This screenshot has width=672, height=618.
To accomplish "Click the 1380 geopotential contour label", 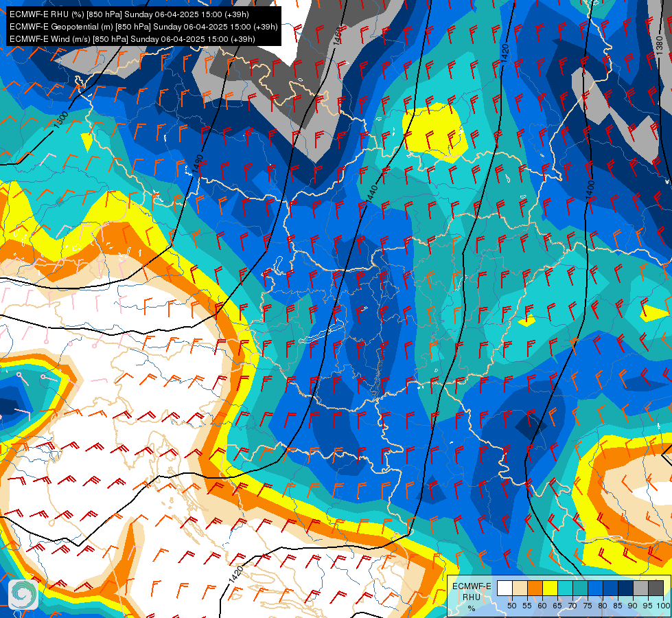I will click(660, 46).
